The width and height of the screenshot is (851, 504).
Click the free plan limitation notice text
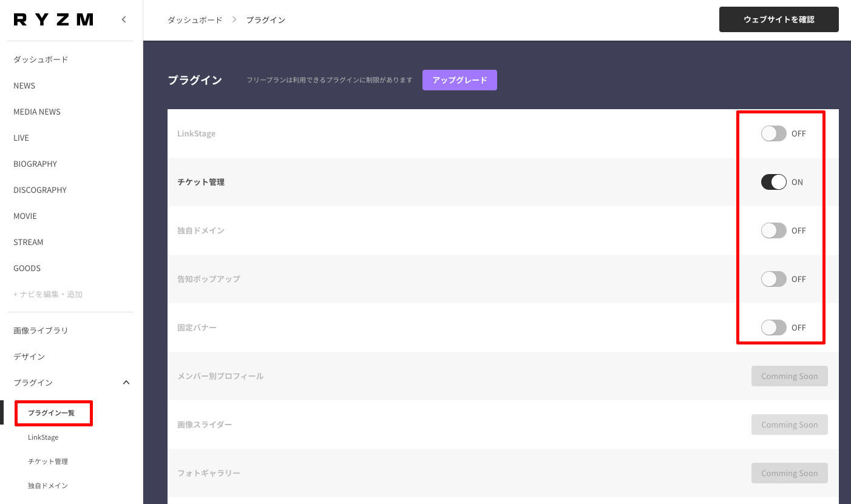(x=330, y=80)
